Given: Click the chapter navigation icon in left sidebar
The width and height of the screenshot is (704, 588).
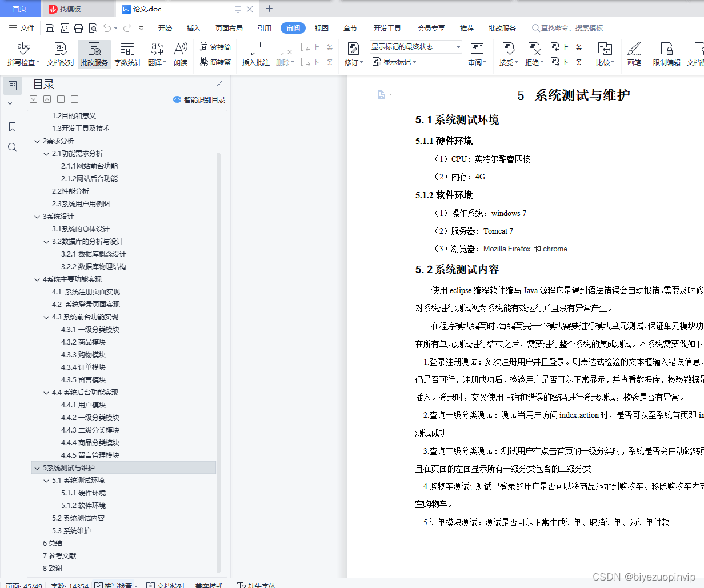Looking at the screenshot, I should coord(13,106).
